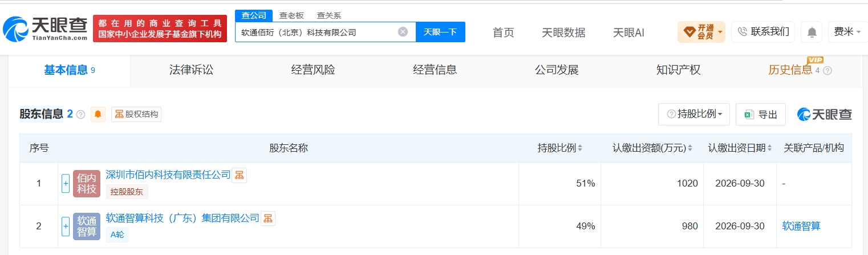The width and height of the screenshot is (868, 255).
Task: Click the 天眼查 logo at top left
Action: (46, 29)
